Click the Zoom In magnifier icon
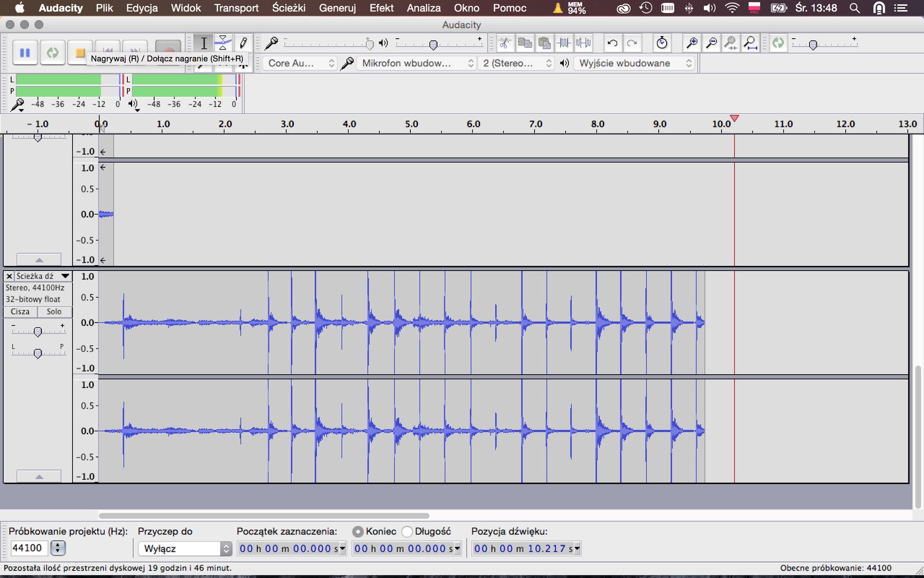 pos(692,43)
